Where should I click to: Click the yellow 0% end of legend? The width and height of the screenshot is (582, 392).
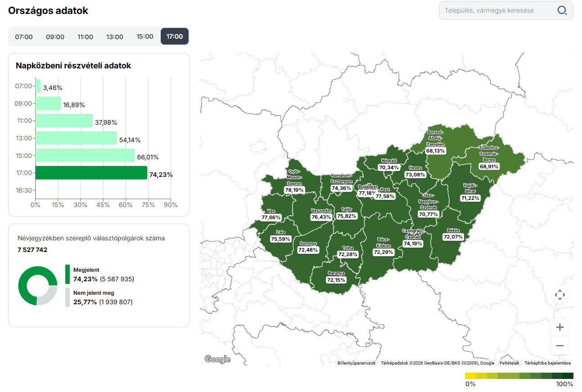[470, 376]
